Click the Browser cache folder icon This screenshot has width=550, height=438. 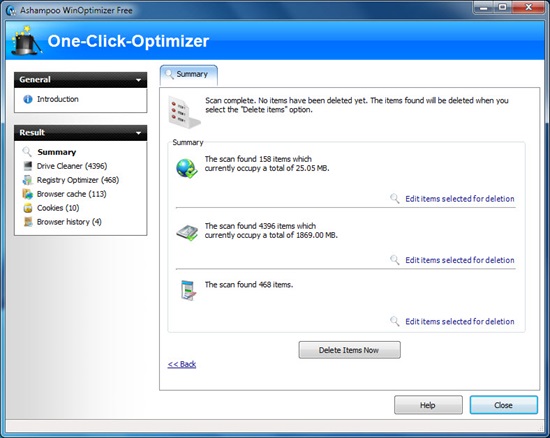[x=27, y=194]
